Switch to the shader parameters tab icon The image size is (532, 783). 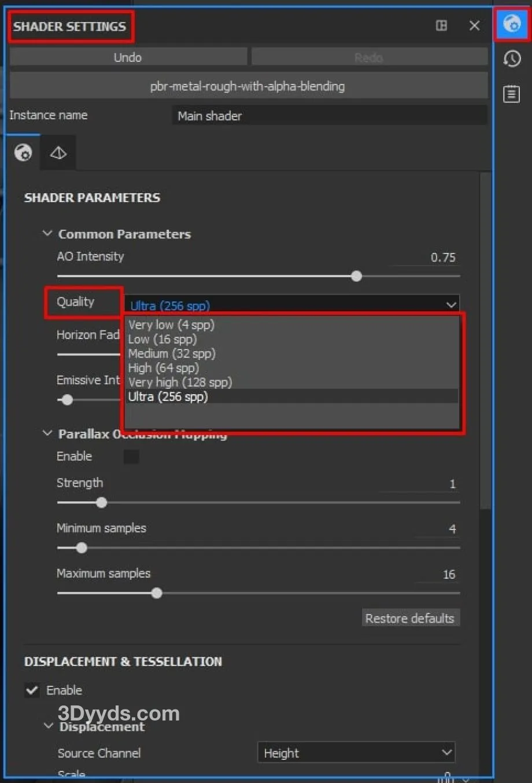tap(23, 153)
